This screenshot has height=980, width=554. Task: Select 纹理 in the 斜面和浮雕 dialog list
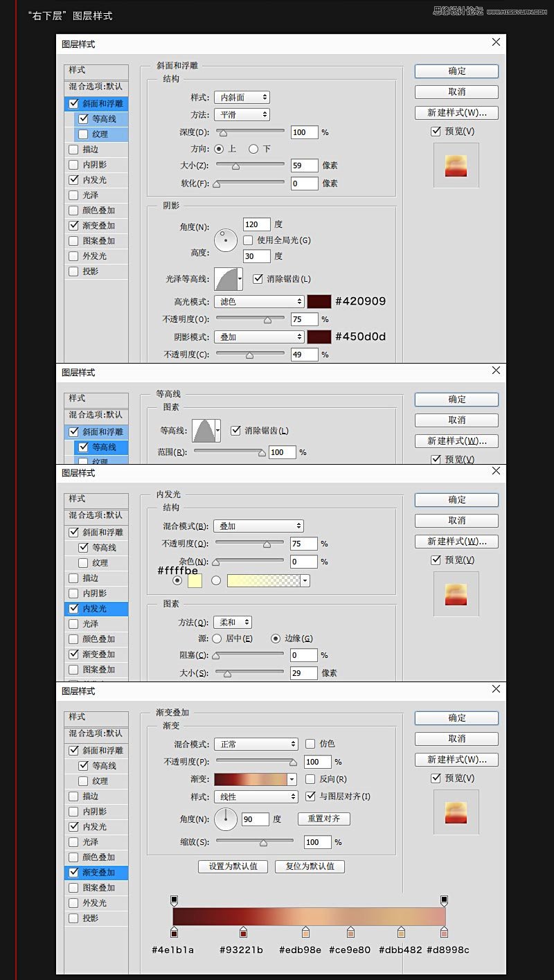tap(101, 134)
